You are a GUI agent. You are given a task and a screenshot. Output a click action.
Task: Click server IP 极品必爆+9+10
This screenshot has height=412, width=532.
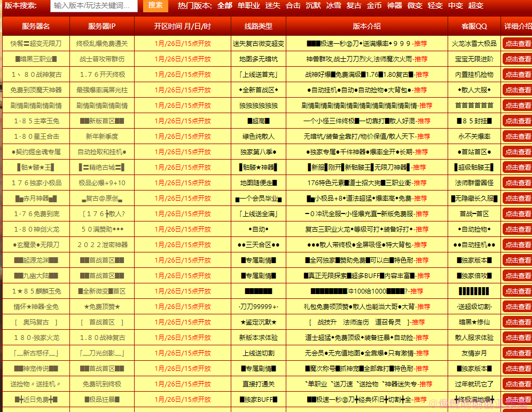click(102, 183)
